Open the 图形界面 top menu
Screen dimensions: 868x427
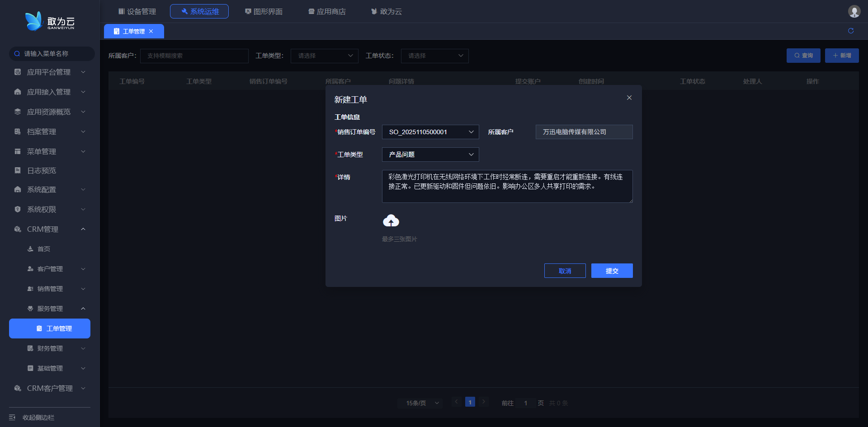(x=264, y=11)
